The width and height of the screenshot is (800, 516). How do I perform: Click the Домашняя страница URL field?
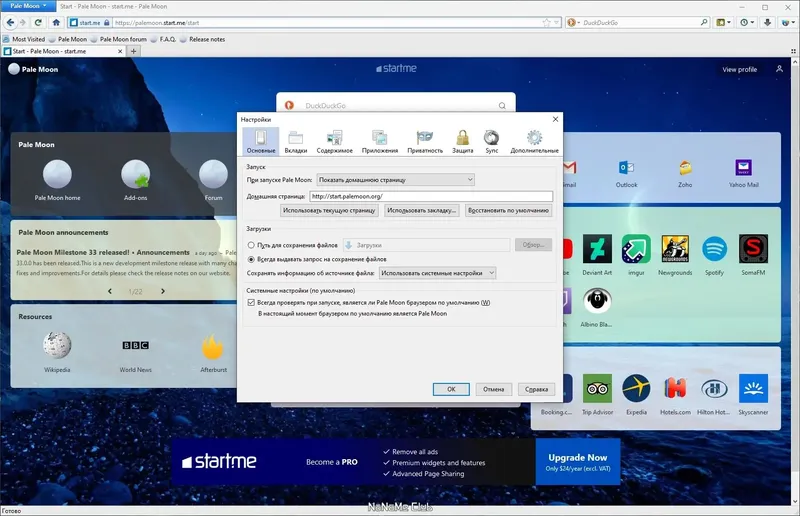pyautogui.click(x=431, y=196)
